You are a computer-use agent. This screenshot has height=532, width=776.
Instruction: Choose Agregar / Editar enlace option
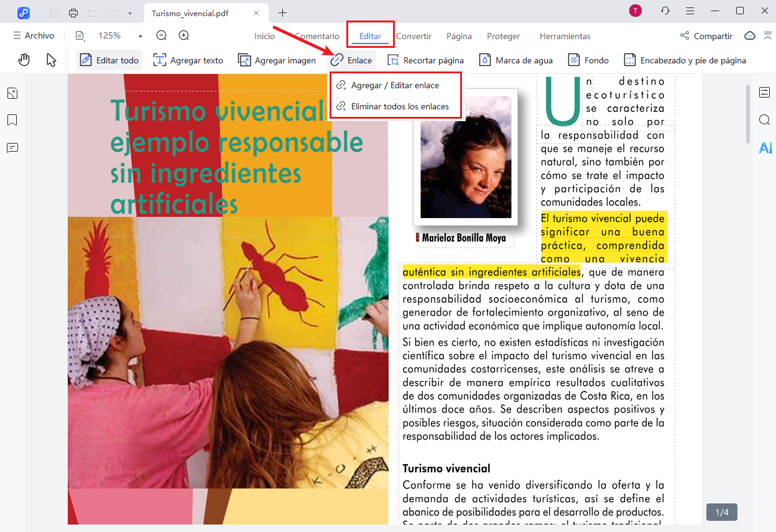coord(394,85)
